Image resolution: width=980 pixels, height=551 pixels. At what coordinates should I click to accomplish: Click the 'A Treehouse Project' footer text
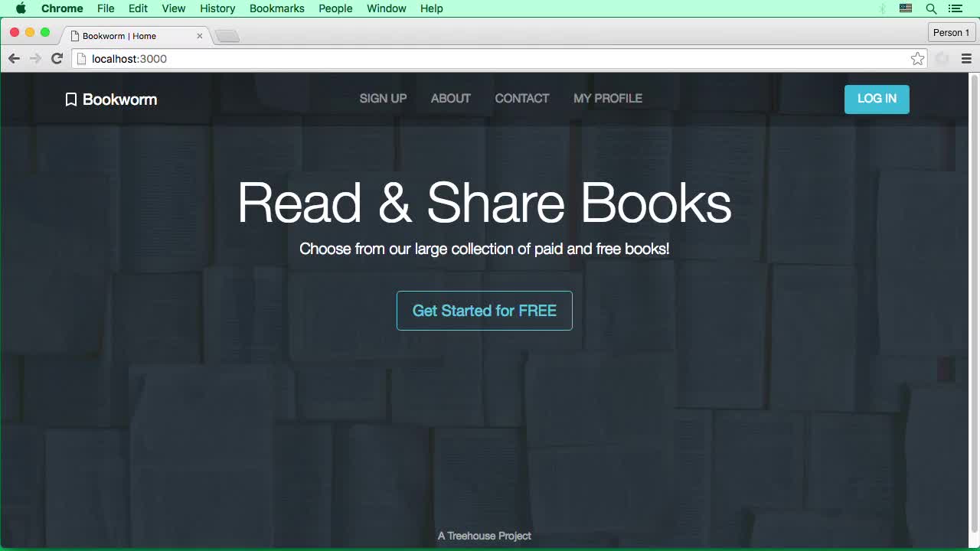click(x=485, y=536)
